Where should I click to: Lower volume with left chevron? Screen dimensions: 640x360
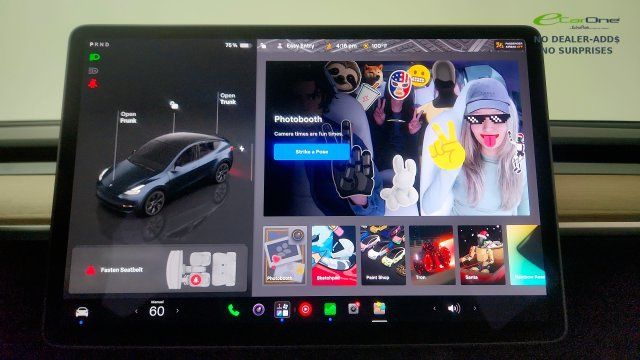[x=434, y=309]
